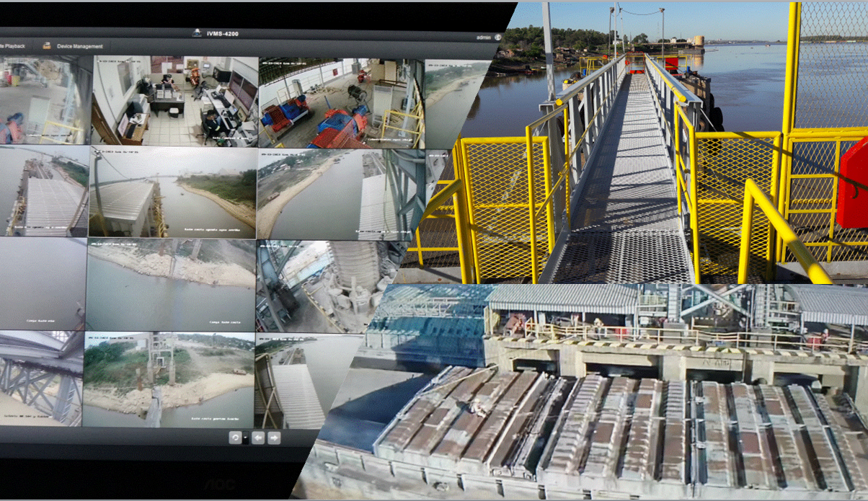This screenshot has width=868, height=501.
Task: Select top-left warehouse camera feed
Action: [43, 100]
